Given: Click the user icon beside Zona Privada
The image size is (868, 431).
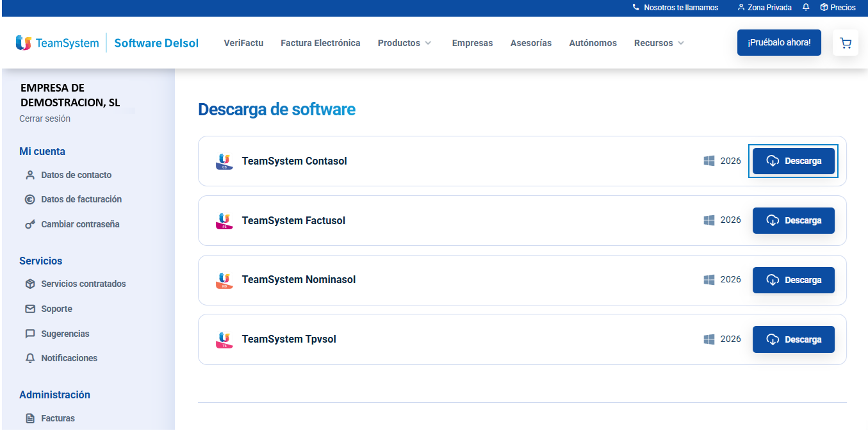Looking at the screenshot, I should click(741, 8).
